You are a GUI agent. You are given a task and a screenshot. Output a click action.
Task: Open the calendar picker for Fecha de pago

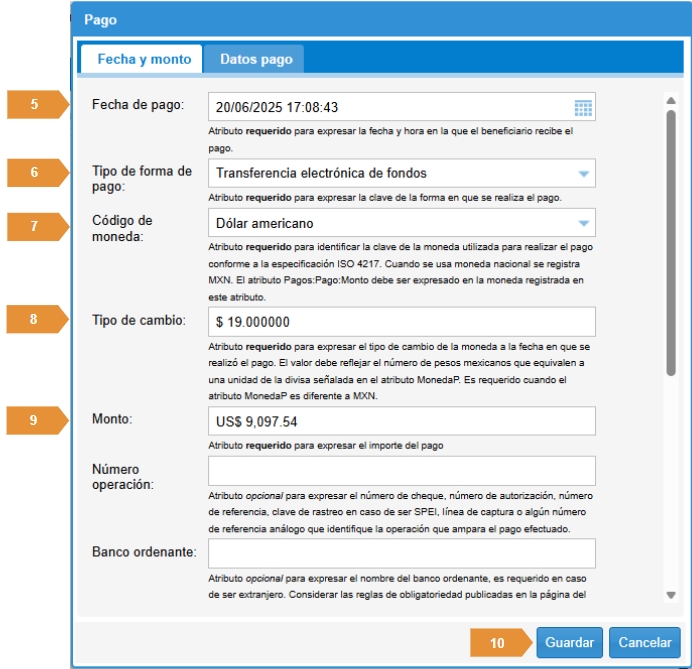(x=583, y=108)
